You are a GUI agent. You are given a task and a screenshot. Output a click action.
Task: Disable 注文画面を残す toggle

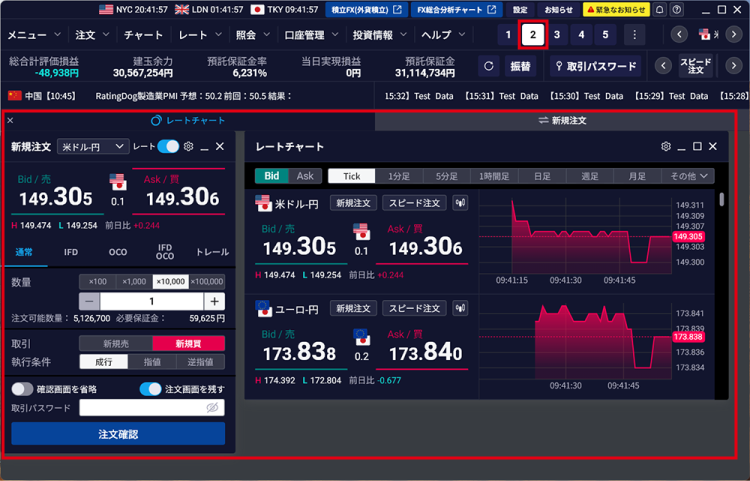(x=150, y=389)
